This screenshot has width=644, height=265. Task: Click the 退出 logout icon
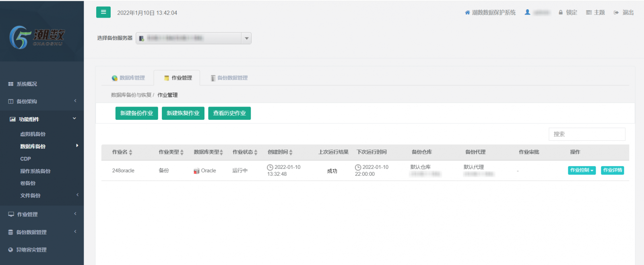[x=616, y=12]
